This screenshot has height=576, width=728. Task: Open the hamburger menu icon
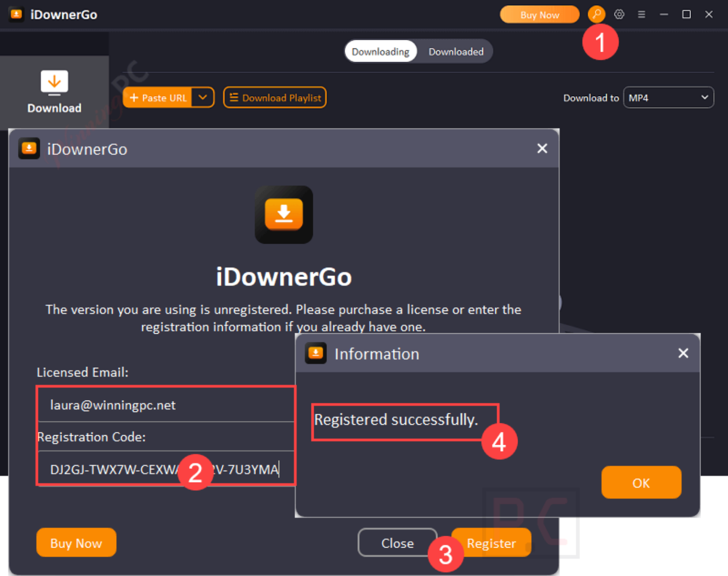(642, 14)
